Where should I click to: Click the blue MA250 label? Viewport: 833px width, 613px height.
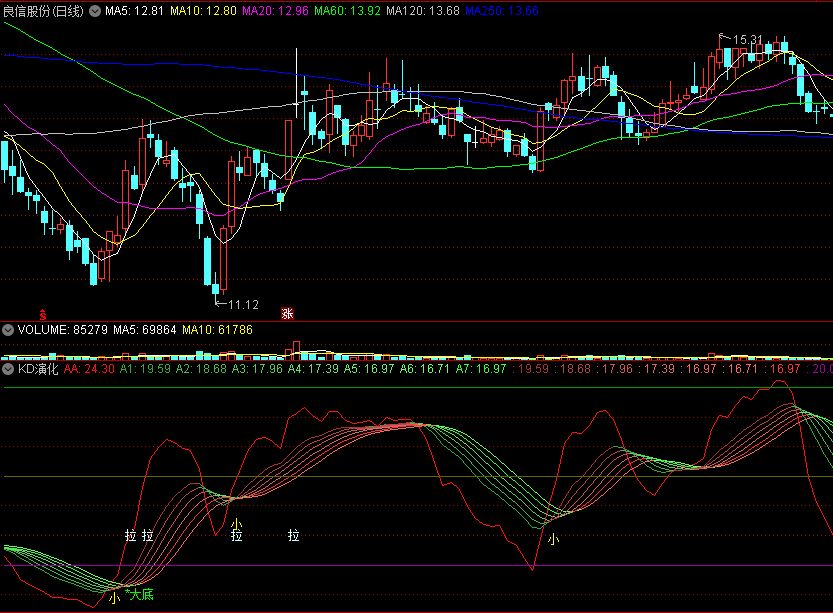(502, 11)
